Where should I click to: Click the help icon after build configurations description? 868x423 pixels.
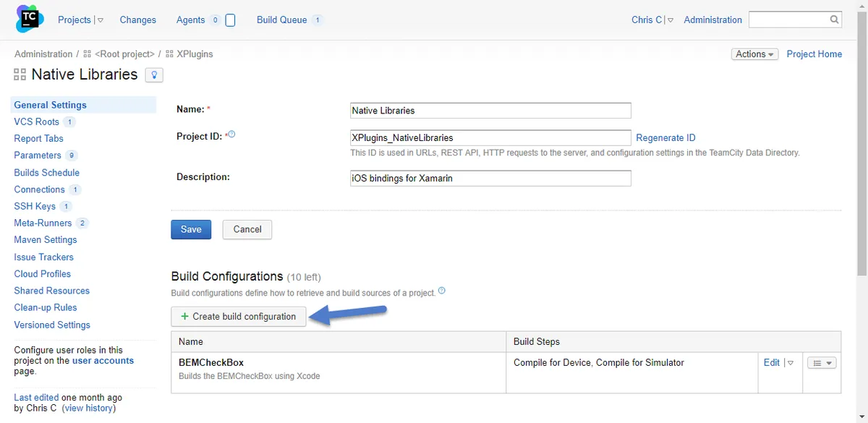click(442, 291)
